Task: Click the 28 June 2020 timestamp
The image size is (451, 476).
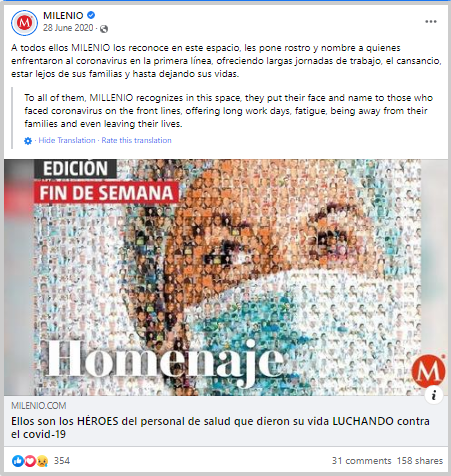Action: [x=68, y=28]
